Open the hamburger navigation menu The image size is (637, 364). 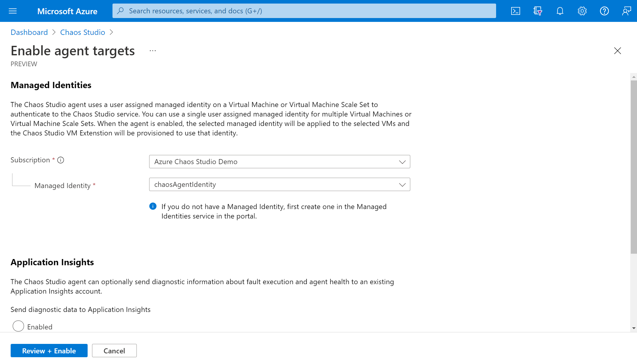point(13,11)
